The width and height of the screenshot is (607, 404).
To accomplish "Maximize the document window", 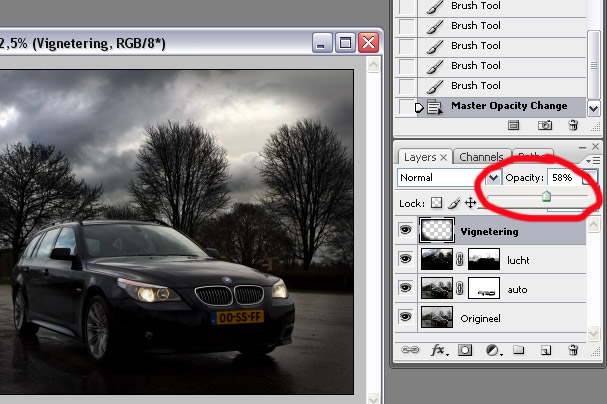I will tap(345, 43).
